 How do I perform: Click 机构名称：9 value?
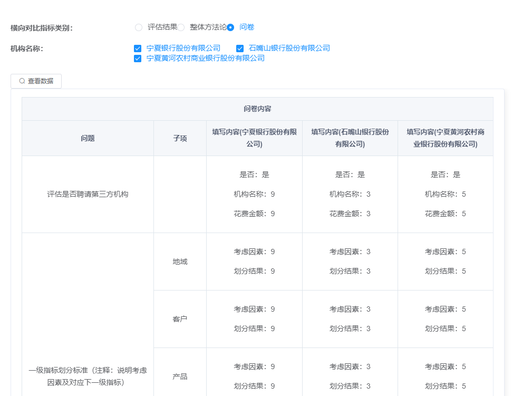[x=255, y=195]
